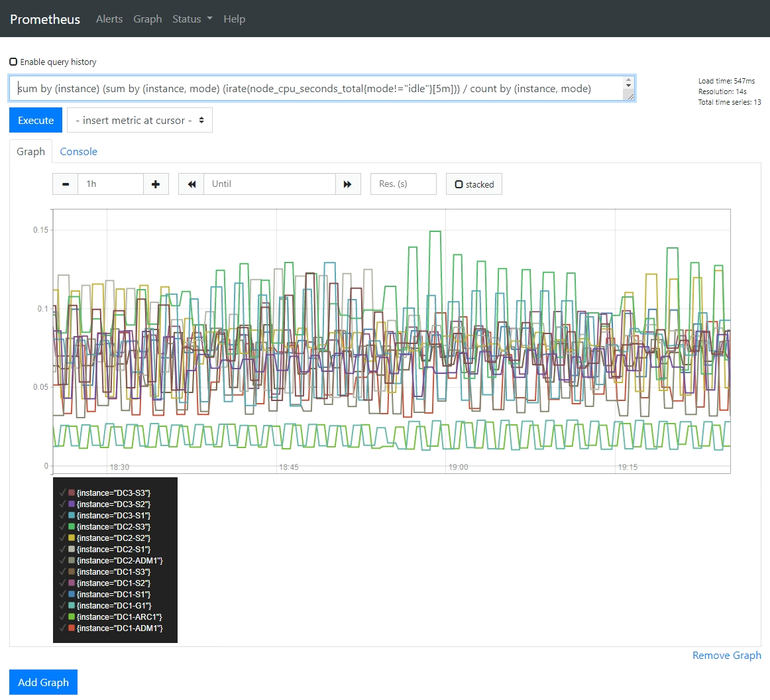Toggle the stacked graph checkbox
Screen dimensions: 770x700
tap(459, 184)
